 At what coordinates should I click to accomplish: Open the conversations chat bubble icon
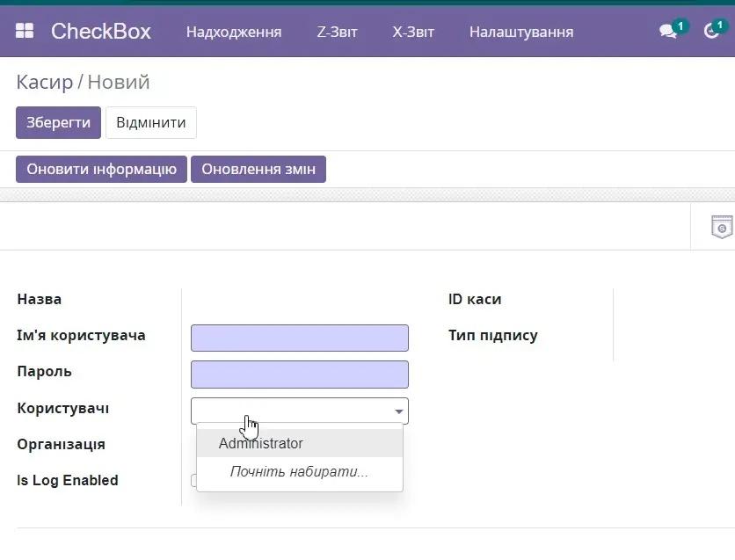[x=668, y=32]
